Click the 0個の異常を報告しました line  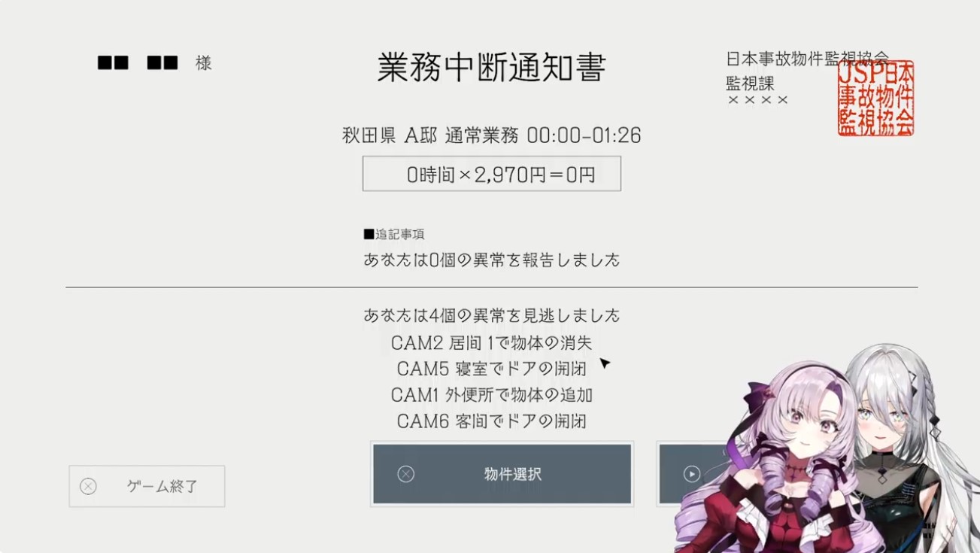492,260
